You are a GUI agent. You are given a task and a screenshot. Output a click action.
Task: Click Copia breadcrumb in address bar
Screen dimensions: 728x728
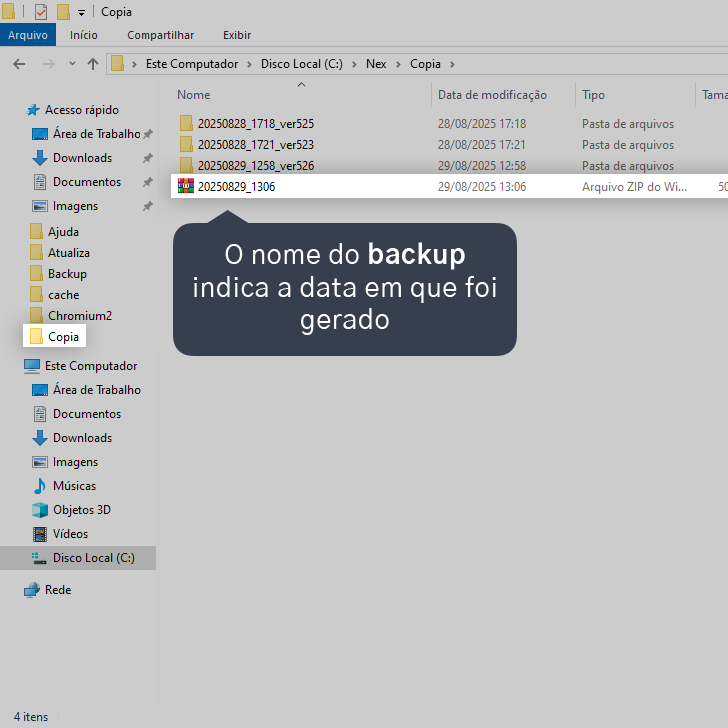[425, 64]
